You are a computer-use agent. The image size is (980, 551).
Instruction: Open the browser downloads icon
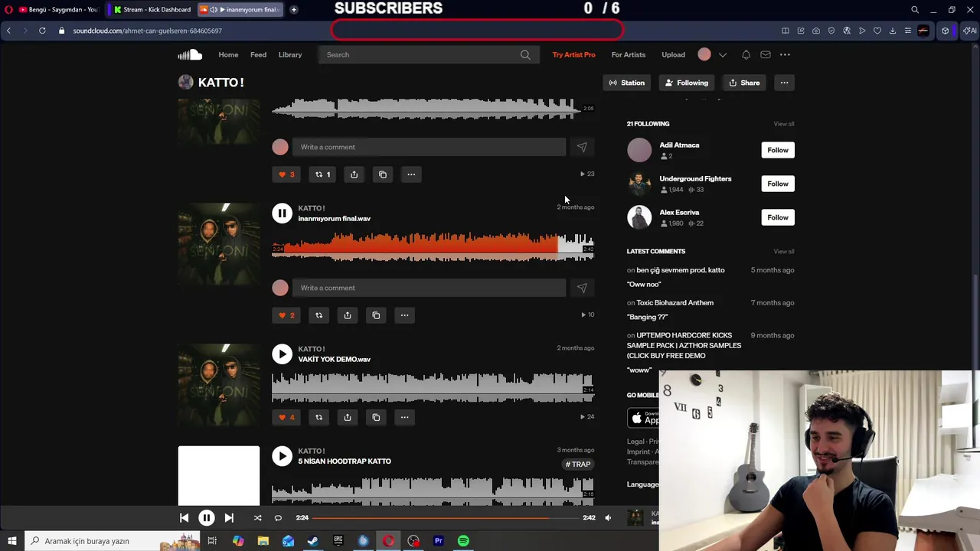893,31
